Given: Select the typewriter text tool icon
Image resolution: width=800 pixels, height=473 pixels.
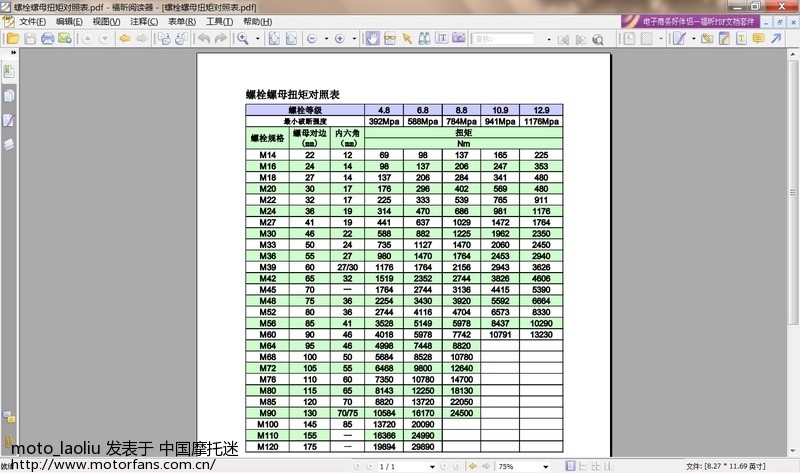Looking at the screenshot, I should tap(741, 39).
